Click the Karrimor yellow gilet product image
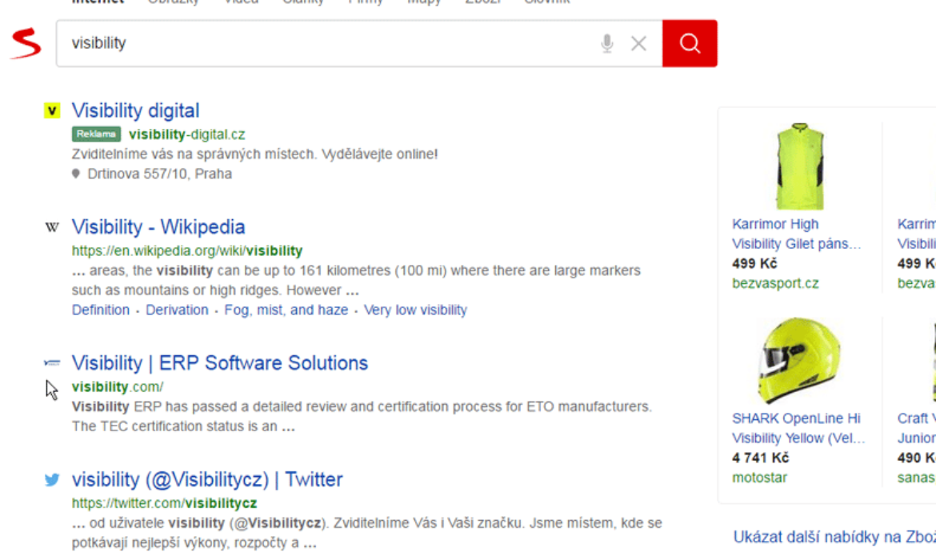The width and height of the screenshot is (936, 560). (800, 166)
